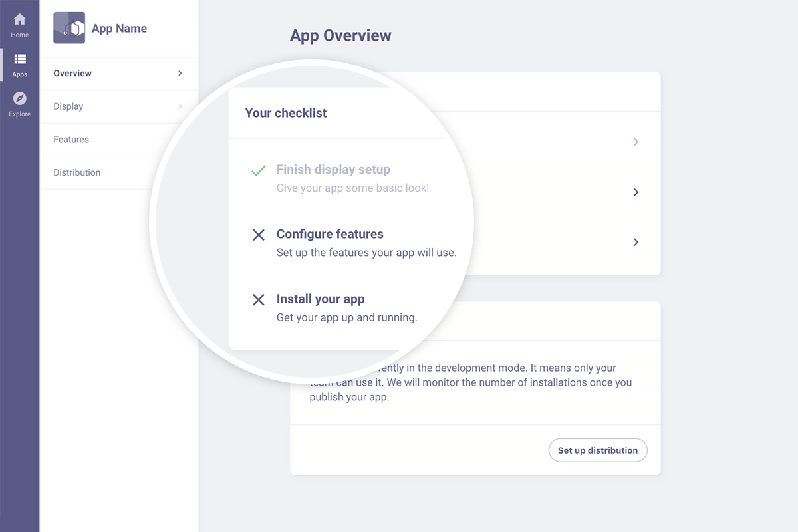Click the third checklist row chevron on right
Viewport: 798px width, 532px height.
tap(636, 242)
